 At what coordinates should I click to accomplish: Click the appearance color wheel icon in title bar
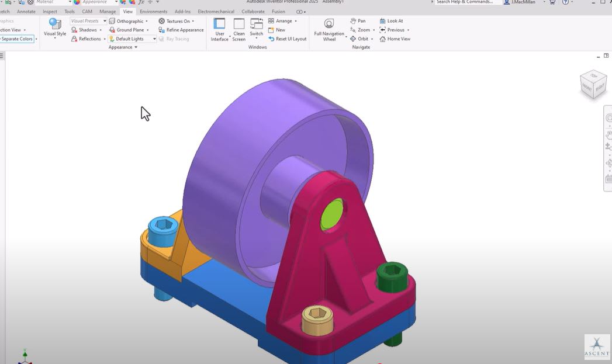pos(77,2)
